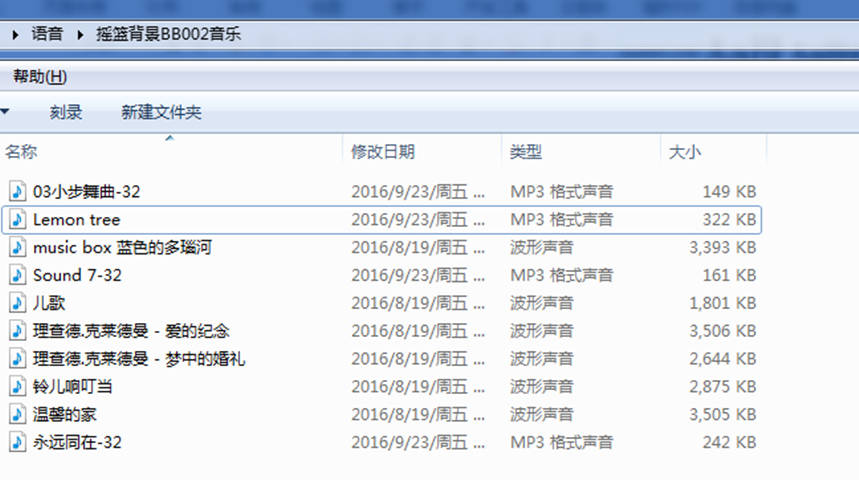Select file 理查德.克莱德曼 - 爱的纪念
This screenshot has width=859, height=480.
(x=131, y=331)
